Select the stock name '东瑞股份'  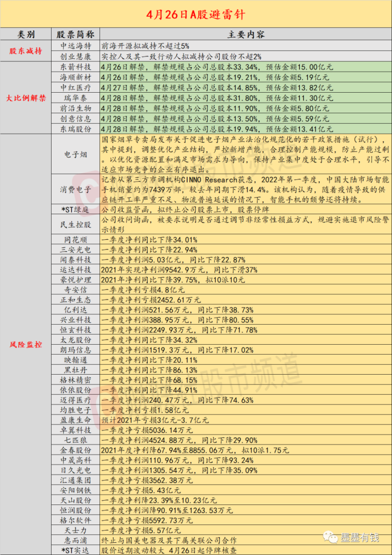76,129
